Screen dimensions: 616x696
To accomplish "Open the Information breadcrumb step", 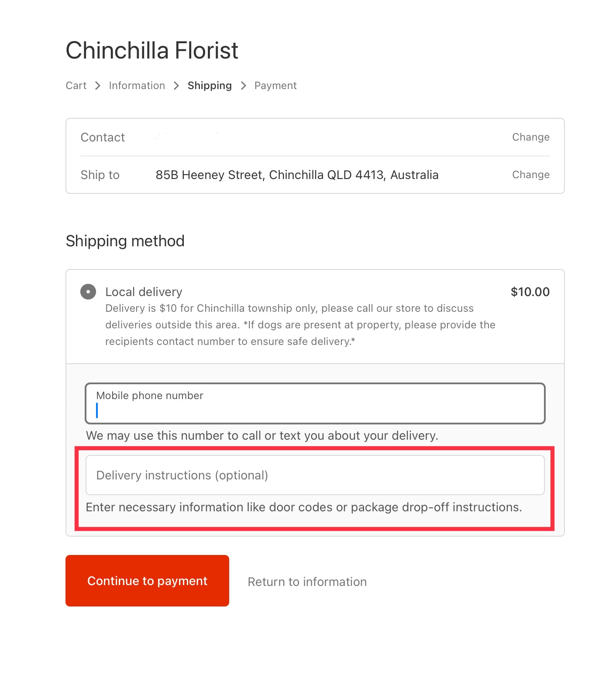I will [x=137, y=86].
